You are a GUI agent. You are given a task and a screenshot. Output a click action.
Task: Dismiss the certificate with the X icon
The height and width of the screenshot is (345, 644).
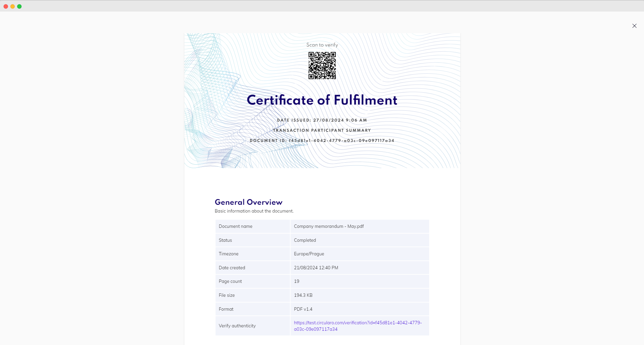[634, 26]
